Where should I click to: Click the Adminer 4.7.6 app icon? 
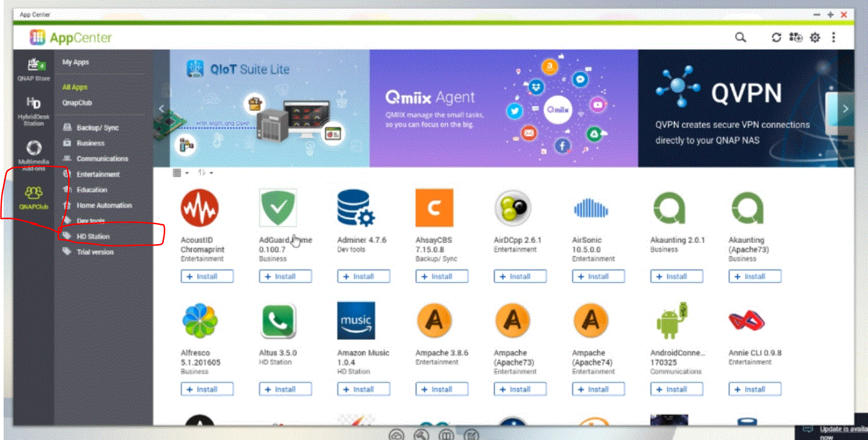356,208
